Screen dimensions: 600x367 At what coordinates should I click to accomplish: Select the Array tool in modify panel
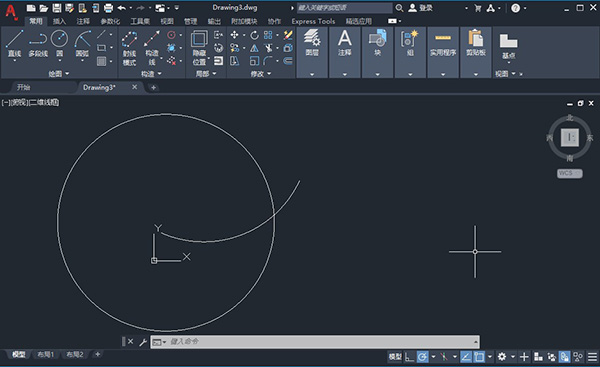(x=268, y=35)
